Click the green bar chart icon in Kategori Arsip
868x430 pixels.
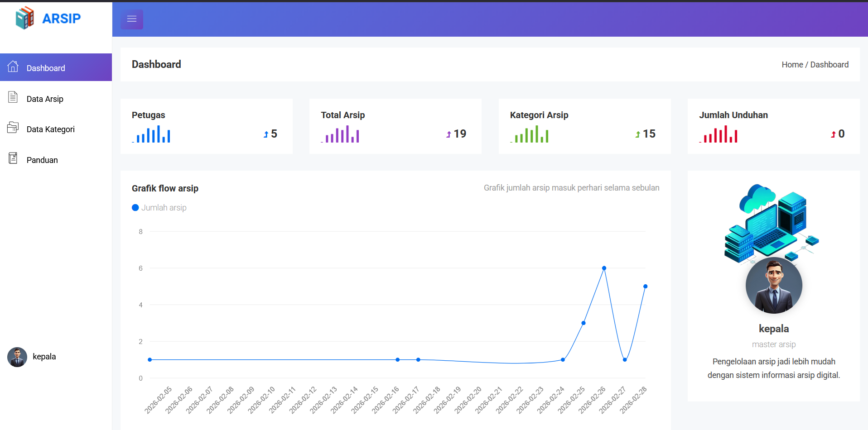(x=529, y=134)
